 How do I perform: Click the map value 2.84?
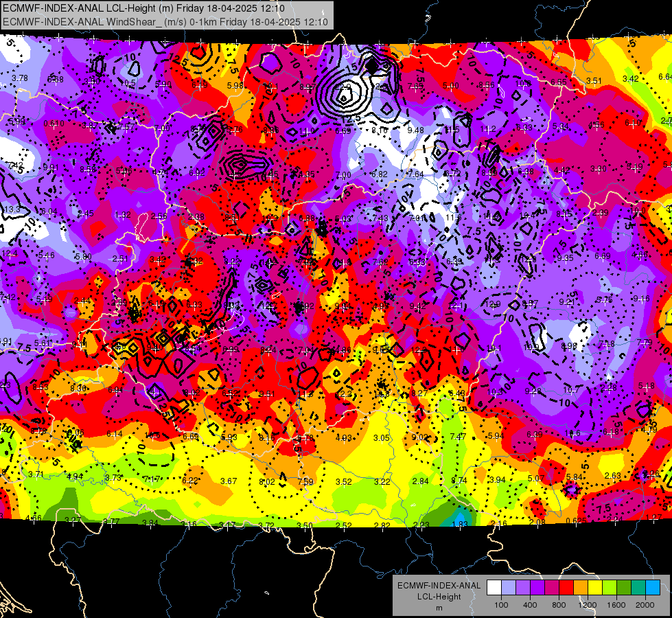point(420,481)
